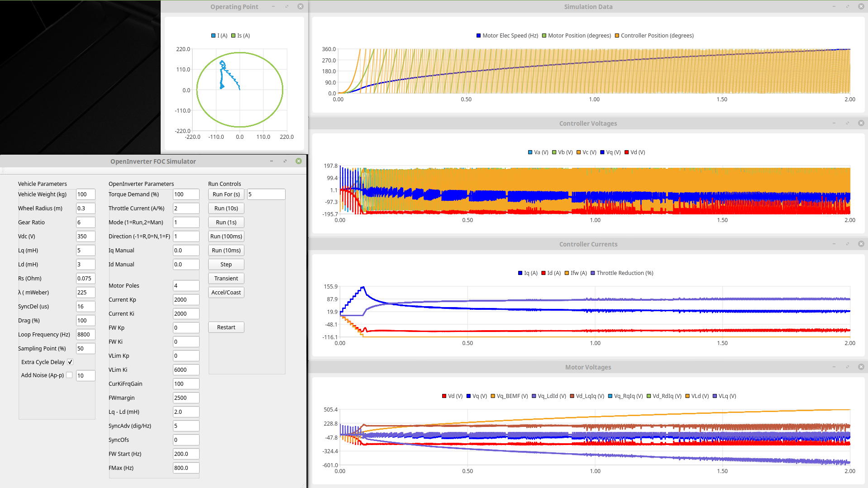Restart the simulation
Screen dimensions: 868x488
point(226,327)
